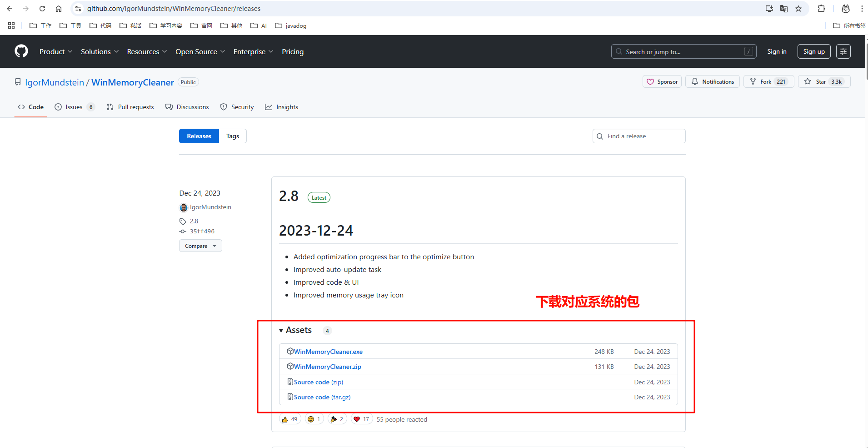Screen dimensions: 868x448
Task: Open the 所有书签 folder
Action: pyautogui.click(x=849, y=25)
